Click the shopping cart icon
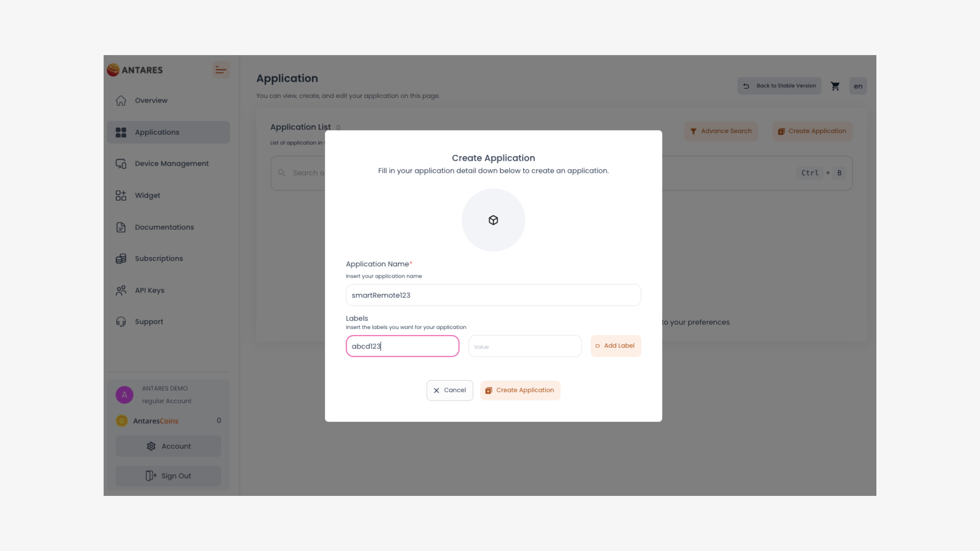This screenshot has width=980, height=551. (x=835, y=86)
